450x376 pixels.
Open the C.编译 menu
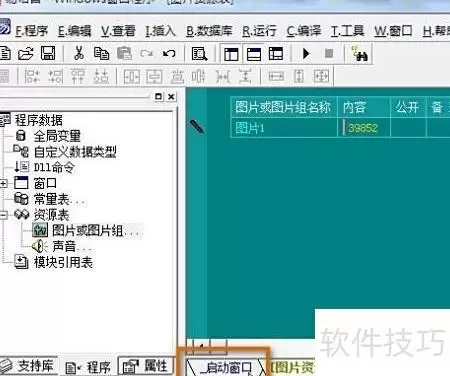(x=304, y=31)
